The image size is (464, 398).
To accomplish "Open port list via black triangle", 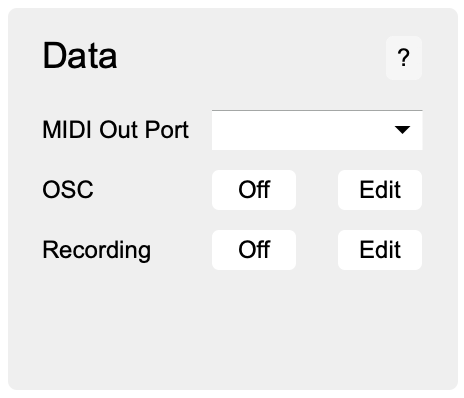I will [402, 130].
